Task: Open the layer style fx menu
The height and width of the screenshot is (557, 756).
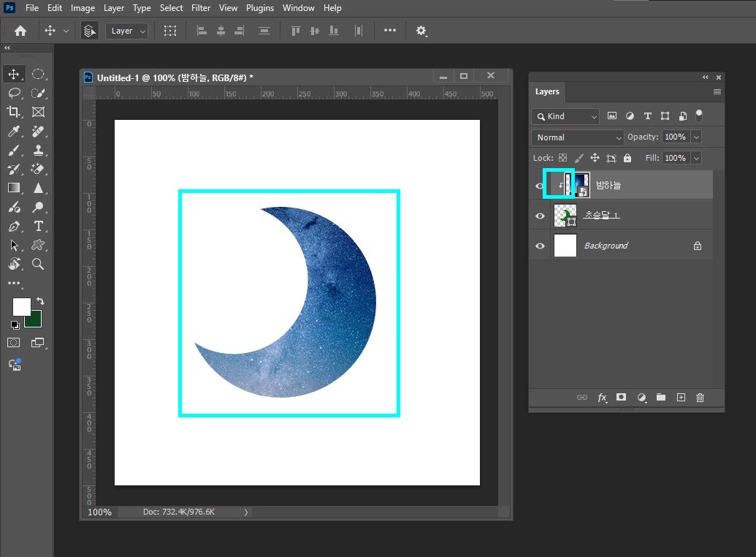Action: coord(602,397)
